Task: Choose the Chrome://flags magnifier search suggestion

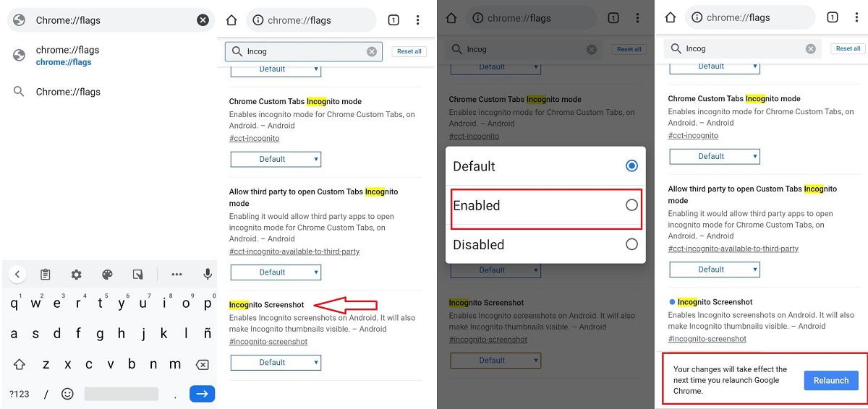Action: pyautogui.click(x=68, y=92)
